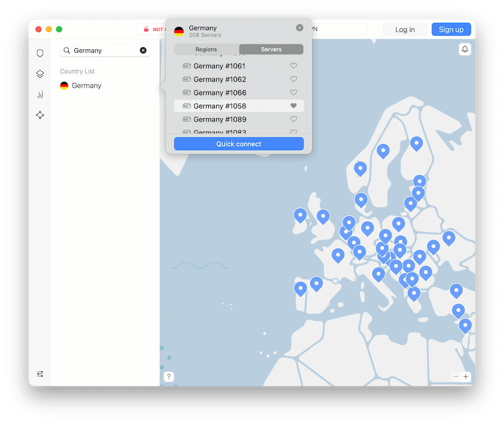Unfavorite Germany #1058 heart icon
Screen dimensions: 504x424
click(293, 106)
